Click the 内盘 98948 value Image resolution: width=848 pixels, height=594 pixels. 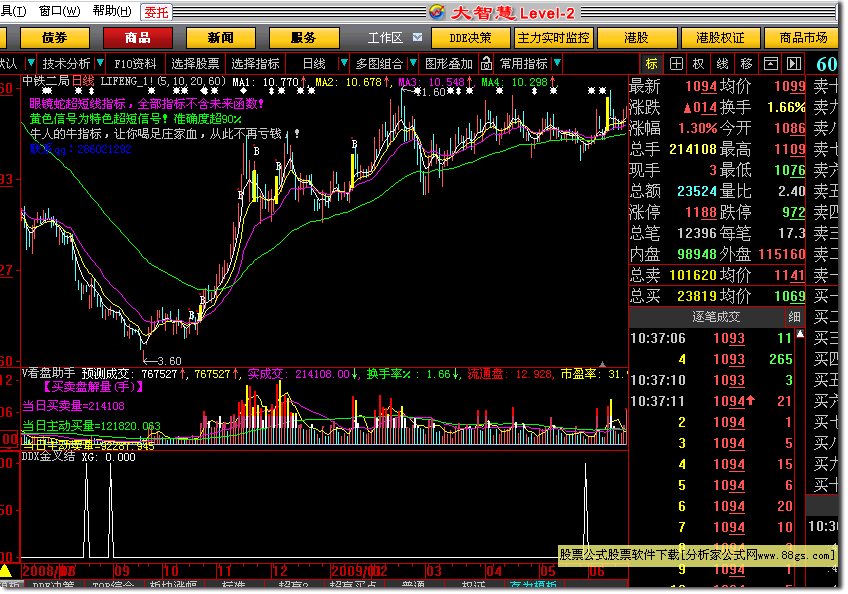coord(697,254)
